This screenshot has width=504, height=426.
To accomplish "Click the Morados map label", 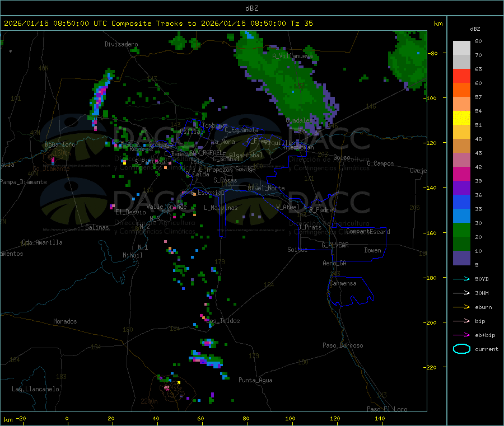I will [65, 321].
